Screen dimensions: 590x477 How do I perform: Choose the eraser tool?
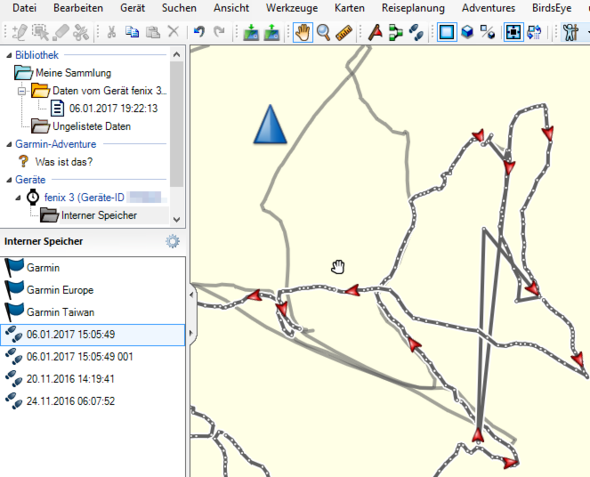60,32
